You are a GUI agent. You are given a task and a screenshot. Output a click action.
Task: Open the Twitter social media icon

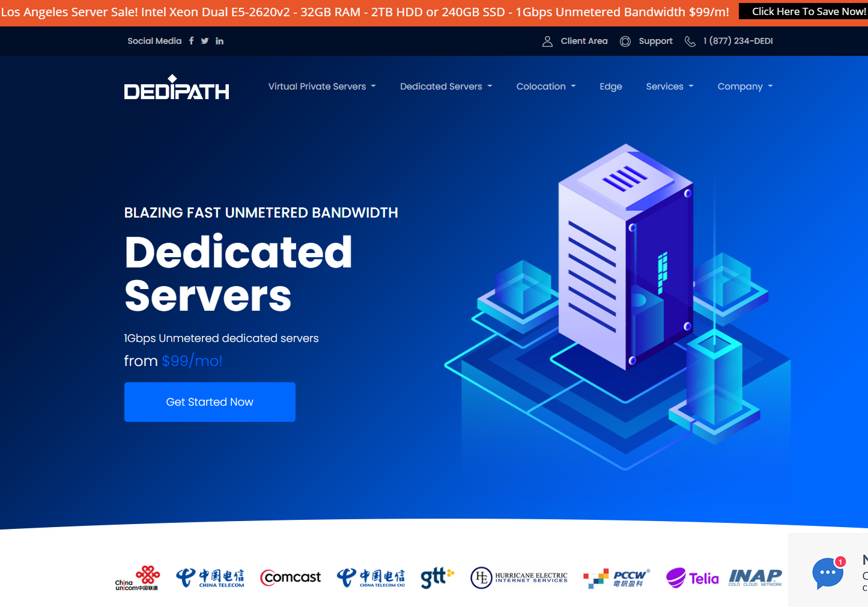(205, 41)
